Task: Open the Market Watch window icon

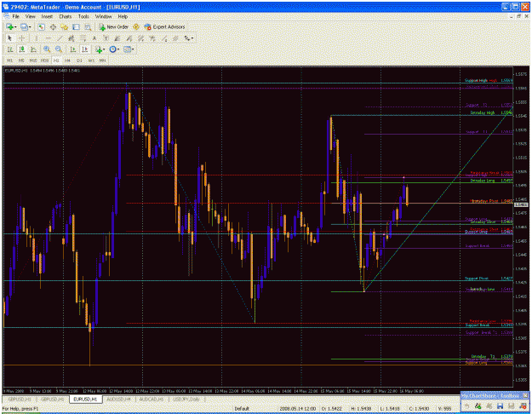Action: (42, 26)
